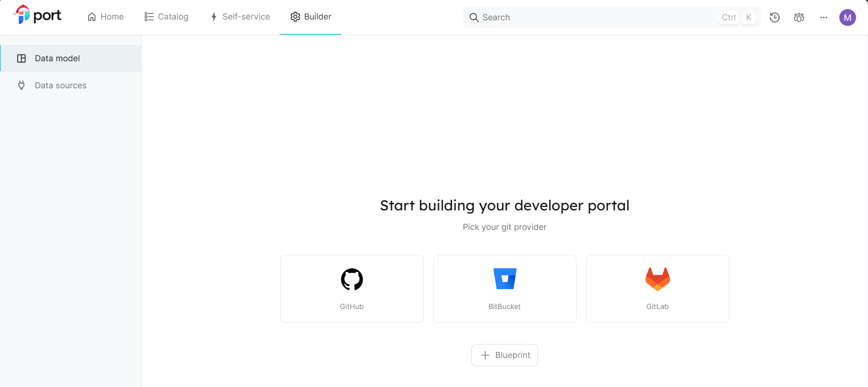This screenshot has height=387, width=868.
Task: Click the GitHub logo icon
Action: pos(352,279)
